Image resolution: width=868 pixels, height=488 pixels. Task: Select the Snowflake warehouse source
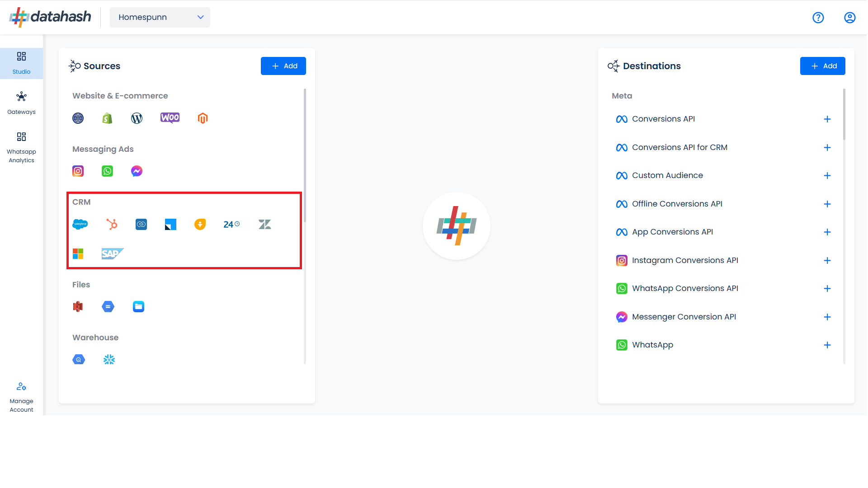click(x=109, y=360)
